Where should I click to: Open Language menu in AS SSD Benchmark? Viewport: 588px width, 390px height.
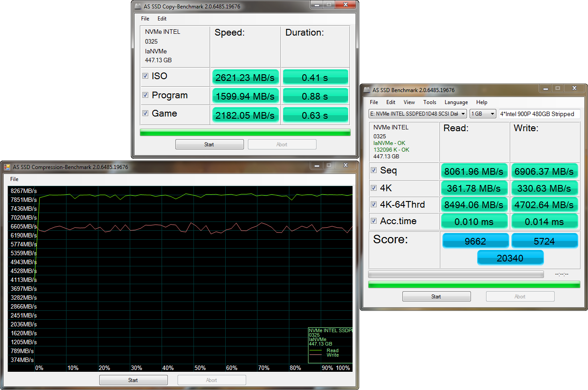(x=456, y=102)
